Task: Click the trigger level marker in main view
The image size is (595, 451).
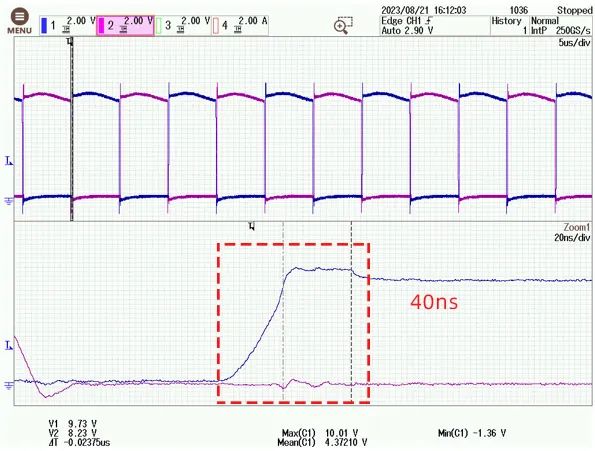Action: click(9, 161)
